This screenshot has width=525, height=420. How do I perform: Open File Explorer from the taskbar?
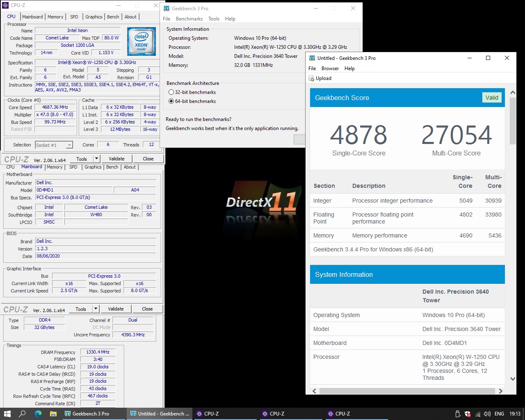[x=53, y=414]
